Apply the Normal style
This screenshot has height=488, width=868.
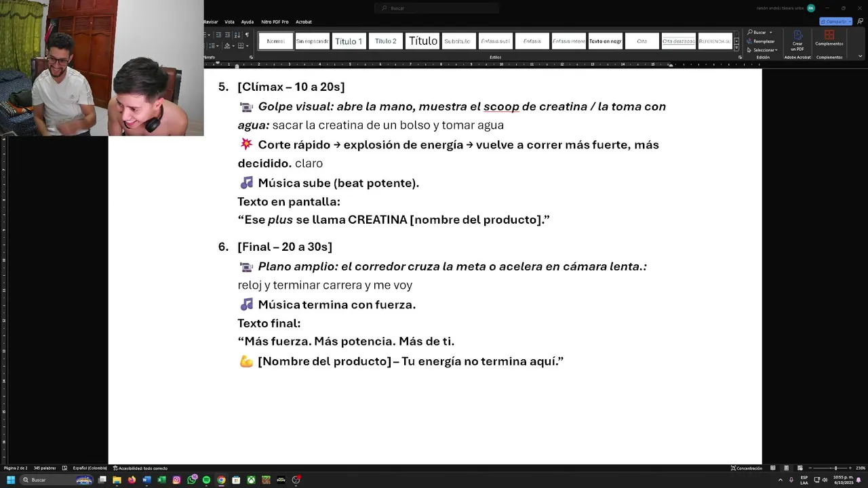(x=276, y=41)
